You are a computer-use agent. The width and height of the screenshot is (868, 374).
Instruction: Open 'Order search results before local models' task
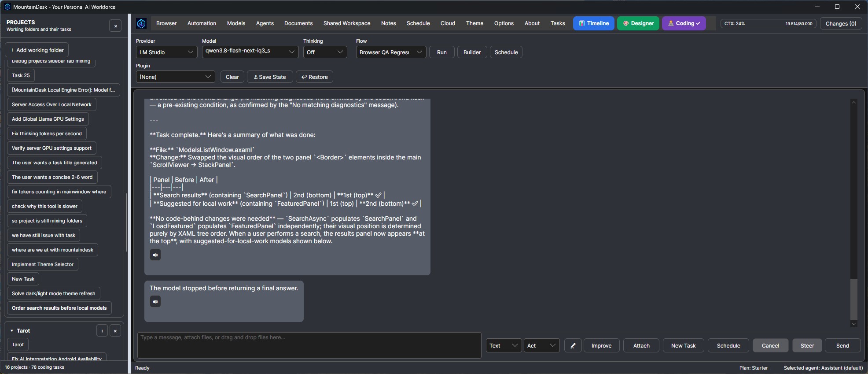coord(59,308)
